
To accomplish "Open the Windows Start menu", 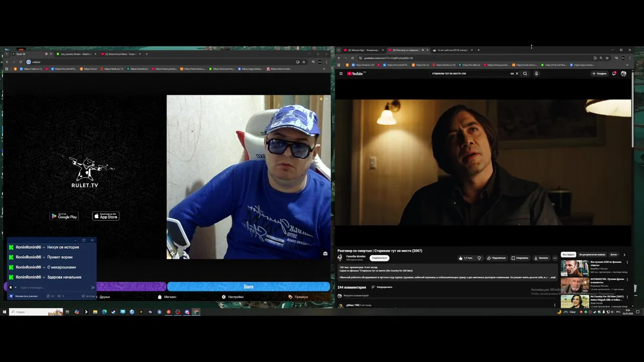I will pos(5,312).
